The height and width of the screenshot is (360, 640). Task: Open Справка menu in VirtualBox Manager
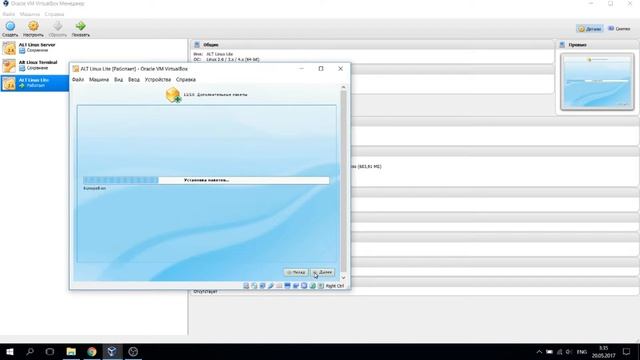(x=54, y=14)
